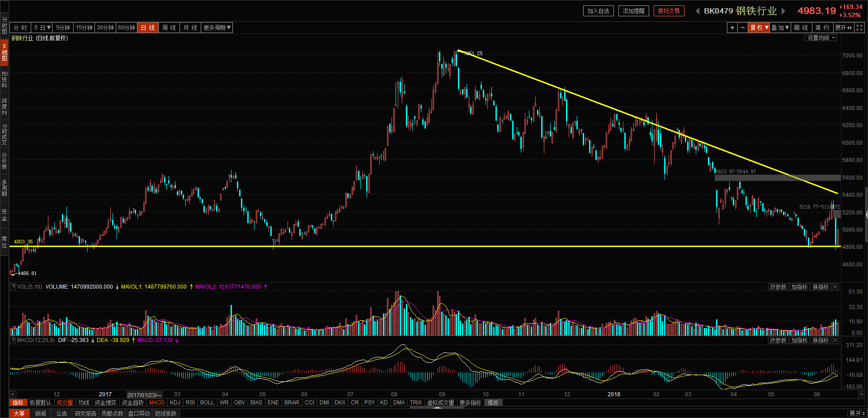
Task: Click the indicator list horizontal scrollbar
Action: pyautogui.click(x=437, y=408)
